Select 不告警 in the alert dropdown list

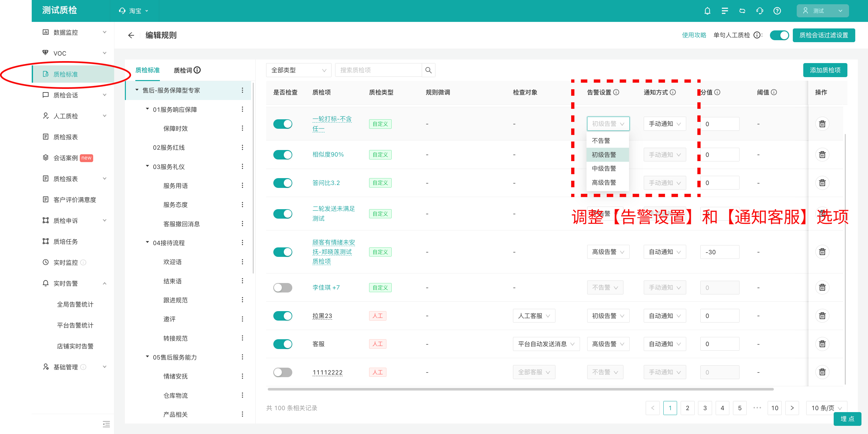point(607,141)
